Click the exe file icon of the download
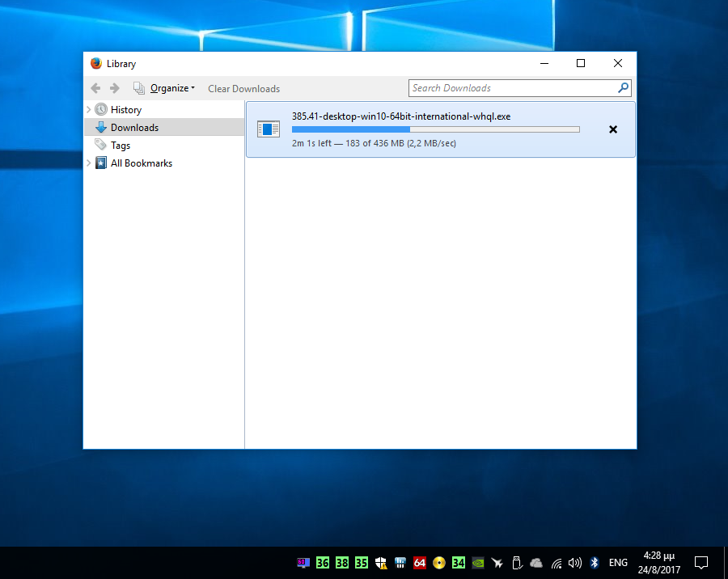 point(269,129)
